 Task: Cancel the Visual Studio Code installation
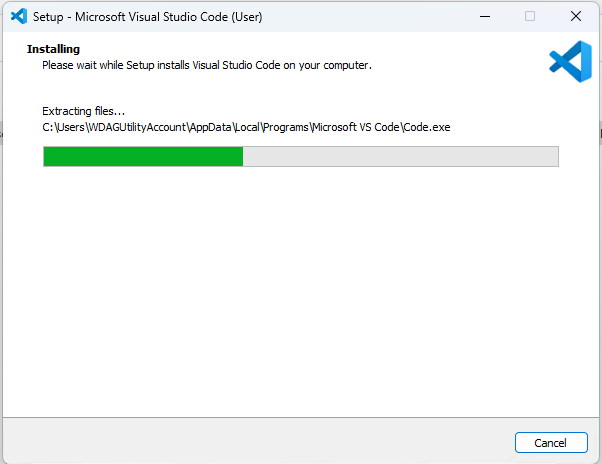(551, 442)
